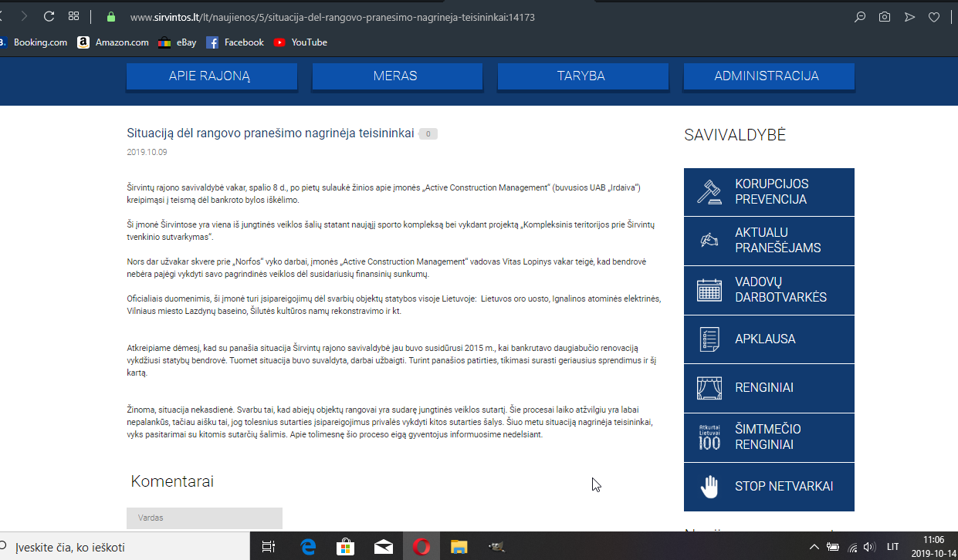Expand hidden system tray icons chevron
Image resolution: width=958 pixels, height=560 pixels.
pos(814,547)
